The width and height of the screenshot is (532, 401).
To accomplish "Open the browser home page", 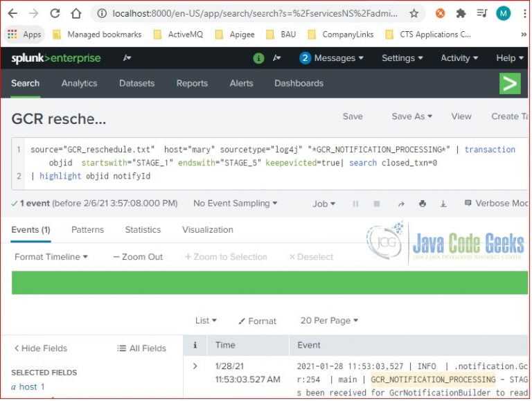I will click(x=76, y=13).
